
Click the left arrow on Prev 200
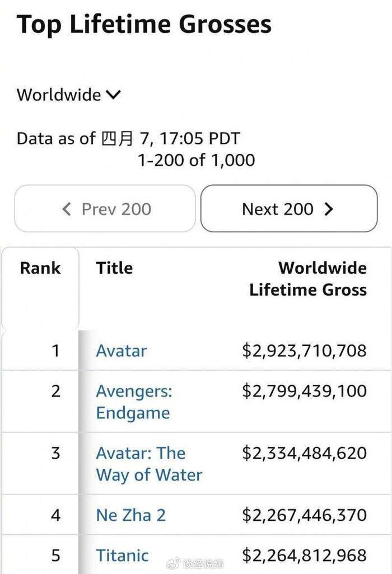(x=67, y=209)
